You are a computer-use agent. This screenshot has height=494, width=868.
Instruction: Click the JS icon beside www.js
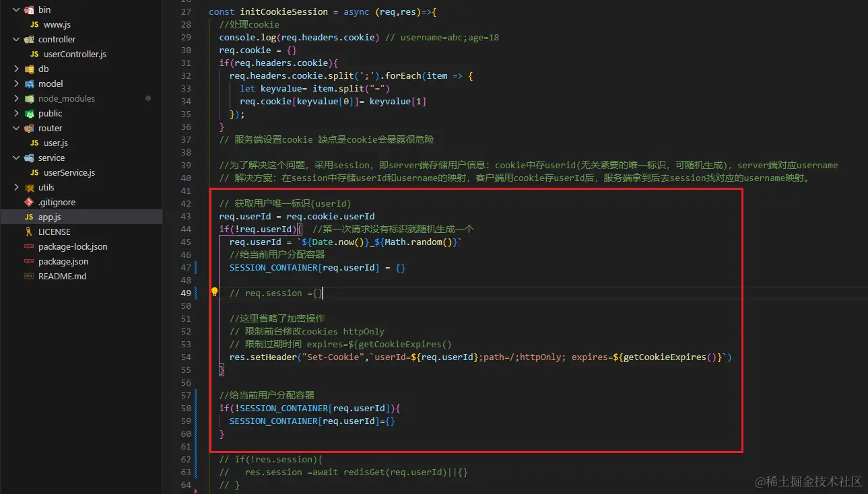pos(34,25)
